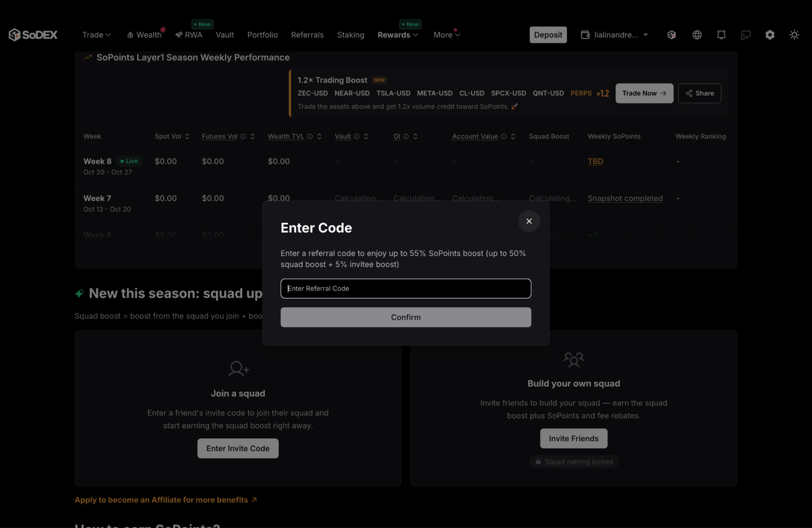
Task: Open the wallet account dropdown
Action: click(615, 34)
